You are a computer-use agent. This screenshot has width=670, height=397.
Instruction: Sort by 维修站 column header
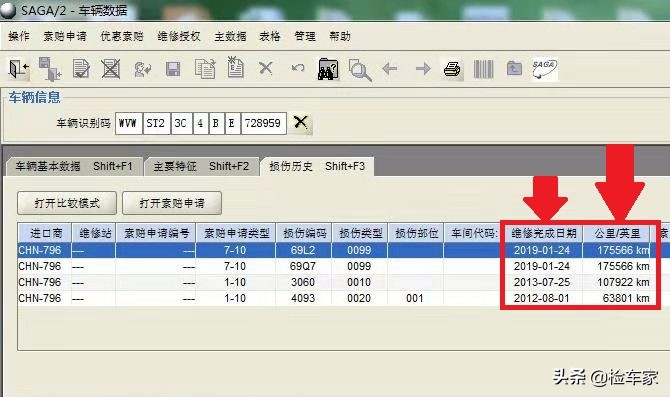94,233
